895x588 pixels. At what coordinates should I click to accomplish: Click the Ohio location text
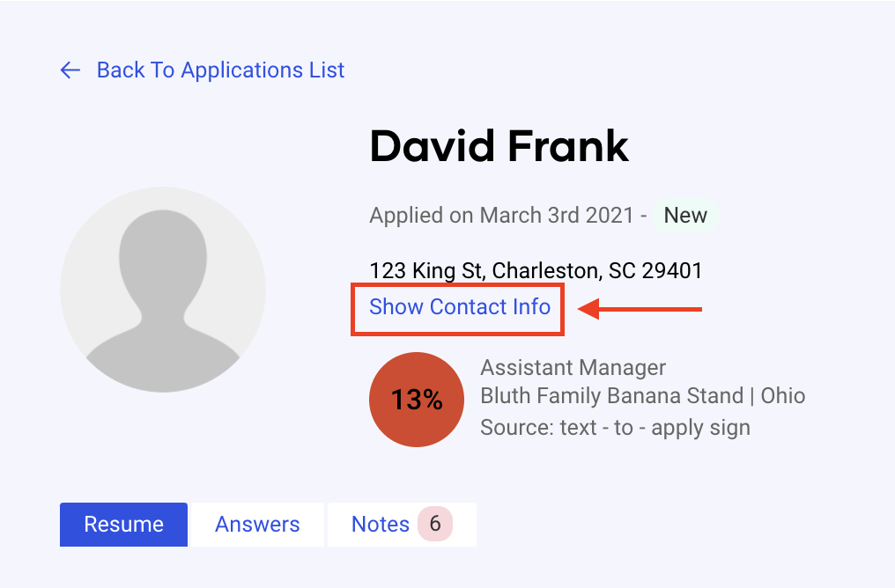(783, 396)
